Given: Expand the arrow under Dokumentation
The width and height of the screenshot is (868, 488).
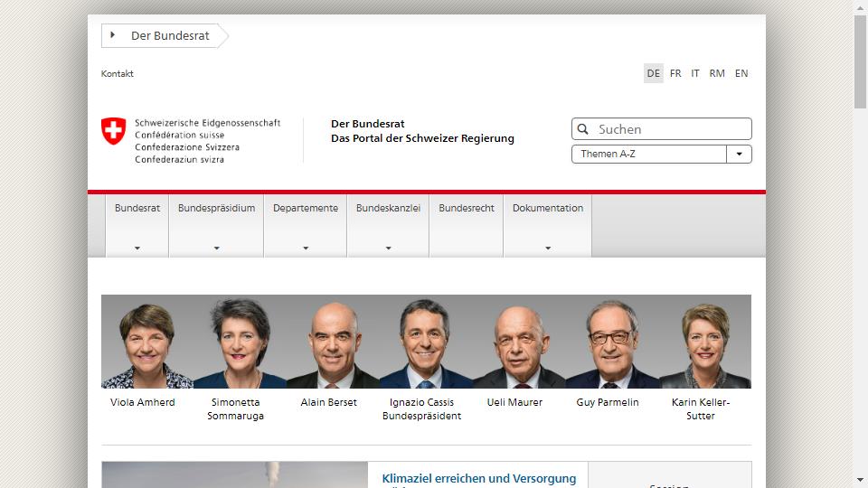Looking at the screenshot, I should tap(548, 248).
